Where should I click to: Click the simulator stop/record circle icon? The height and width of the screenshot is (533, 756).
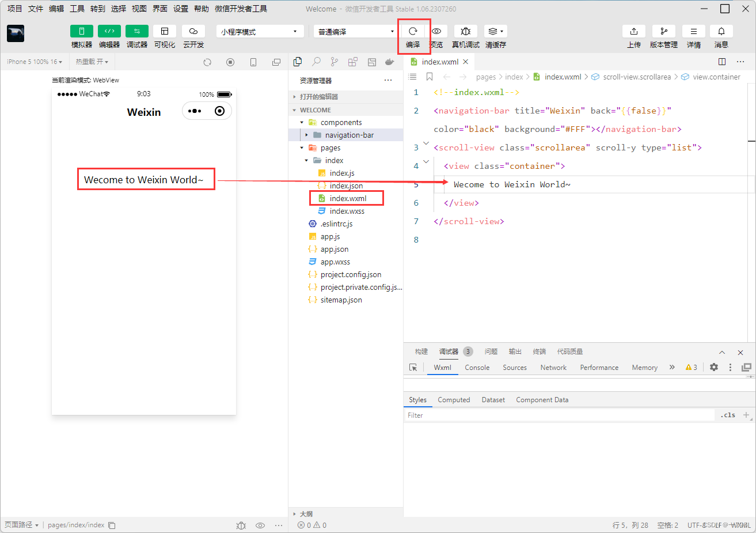[230, 62]
